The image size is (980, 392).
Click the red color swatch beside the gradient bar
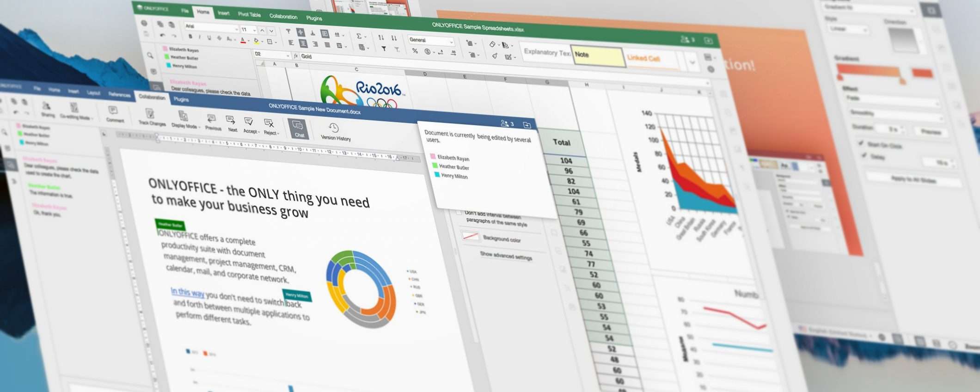922,73
